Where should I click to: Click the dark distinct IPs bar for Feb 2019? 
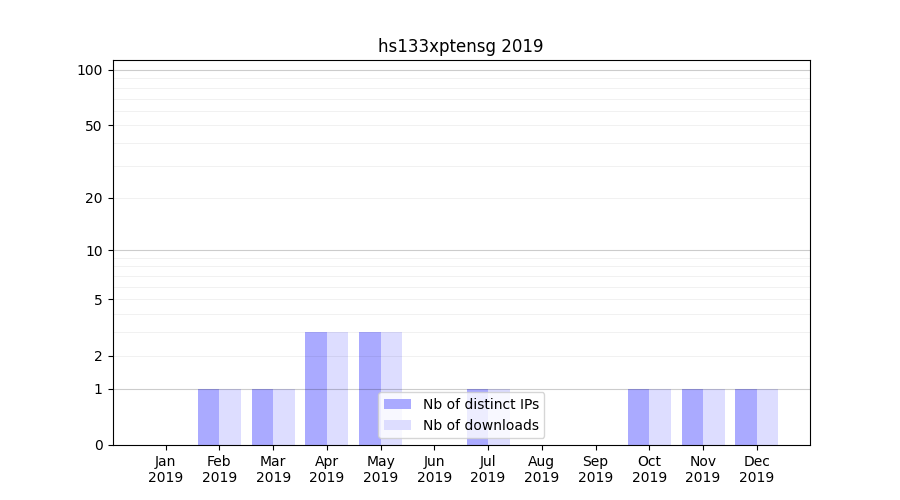click(x=208, y=417)
